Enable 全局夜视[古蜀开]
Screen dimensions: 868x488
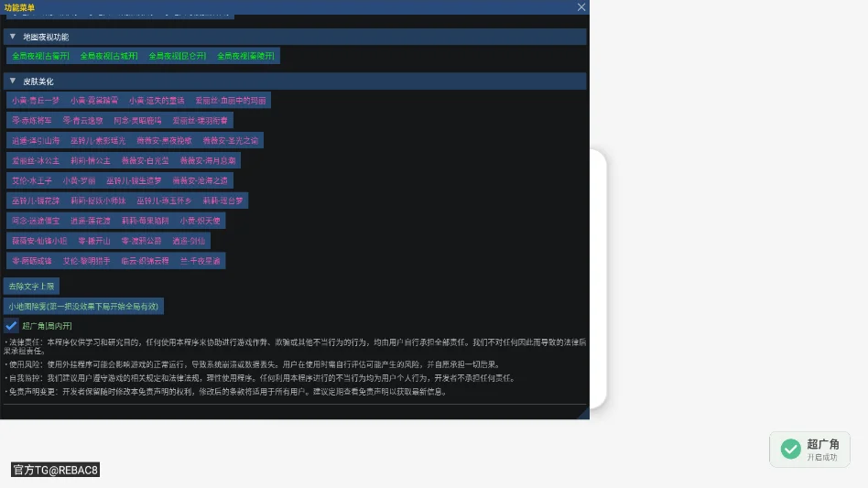41,56
